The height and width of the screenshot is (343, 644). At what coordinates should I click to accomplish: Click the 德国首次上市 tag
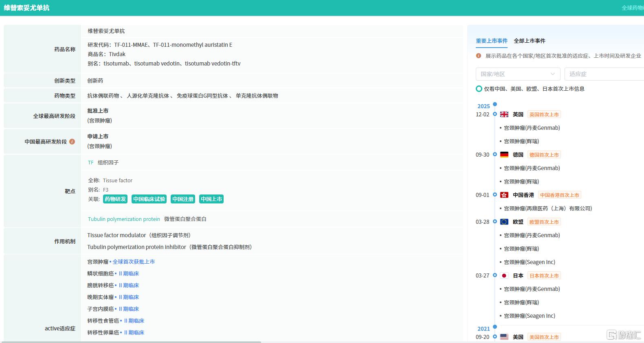[544, 155]
